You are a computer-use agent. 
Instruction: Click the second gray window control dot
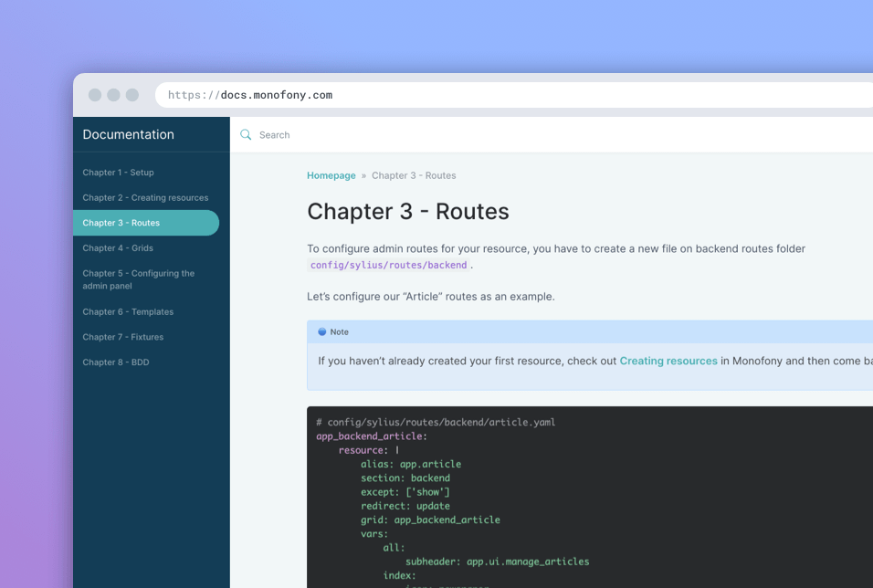pos(113,95)
